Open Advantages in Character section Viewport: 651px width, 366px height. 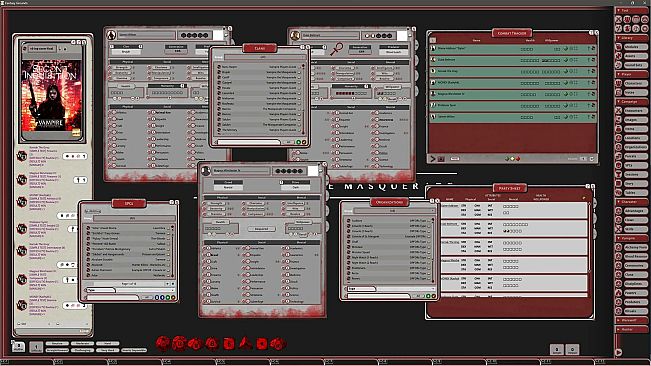[636, 211]
